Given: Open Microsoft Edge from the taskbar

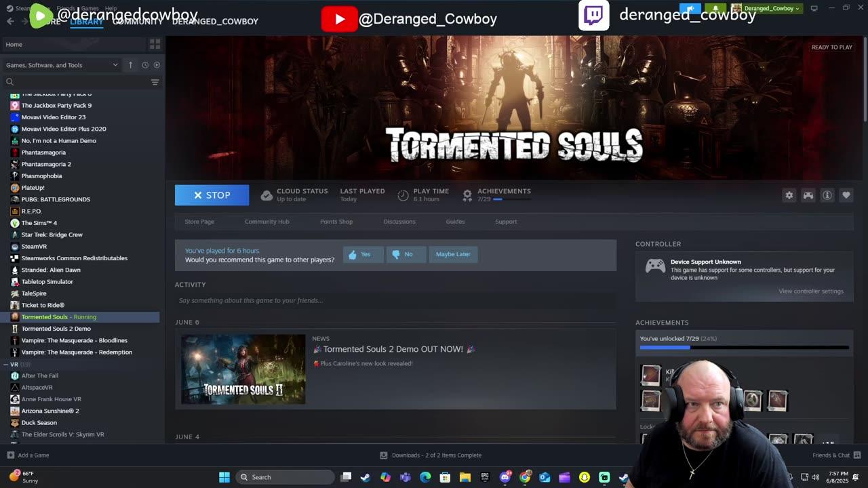Looking at the screenshot, I should tap(425, 477).
